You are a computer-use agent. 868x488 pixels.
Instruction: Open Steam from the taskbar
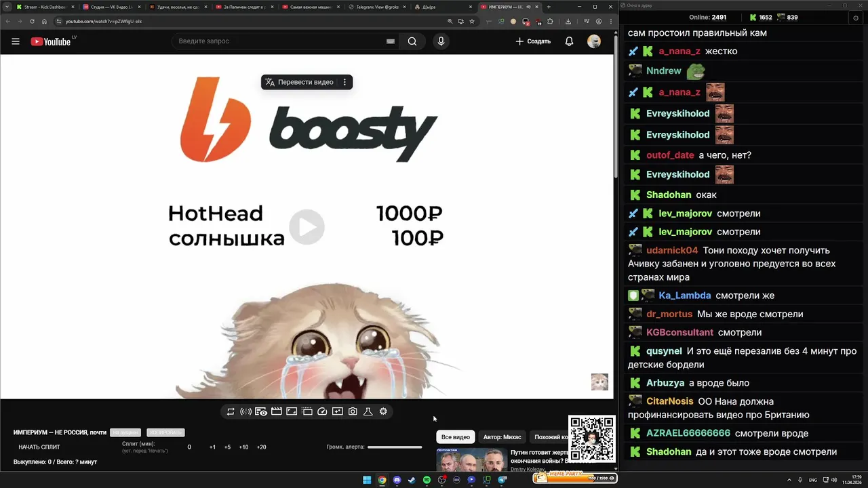(412, 480)
